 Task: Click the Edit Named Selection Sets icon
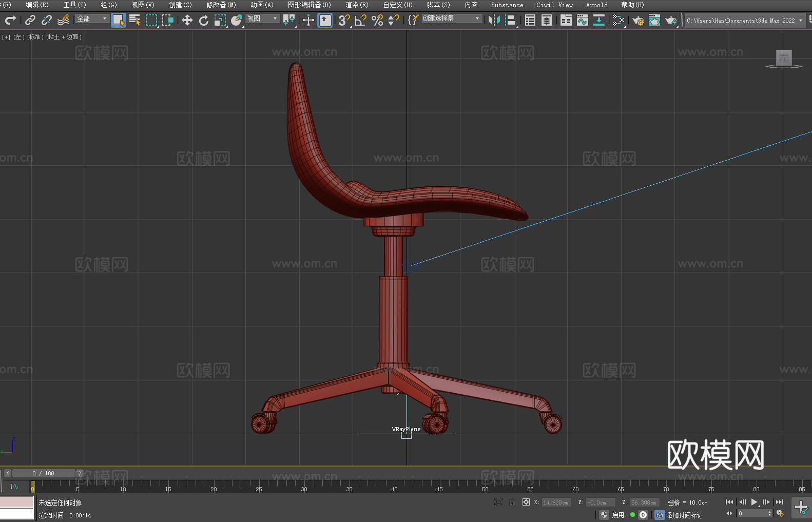[413, 20]
